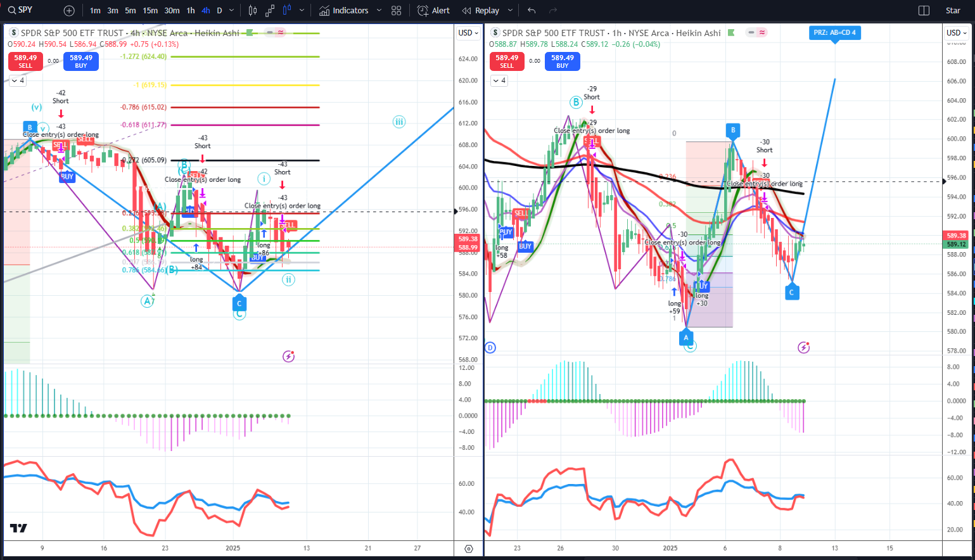Click the blue B point marker on 1h chart
Image resolution: width=975 pixels, height=560 pixels.
point(733,130)
